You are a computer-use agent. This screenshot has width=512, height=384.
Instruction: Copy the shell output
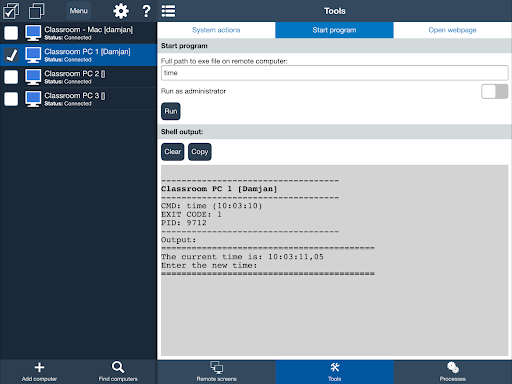click(200, 152)
